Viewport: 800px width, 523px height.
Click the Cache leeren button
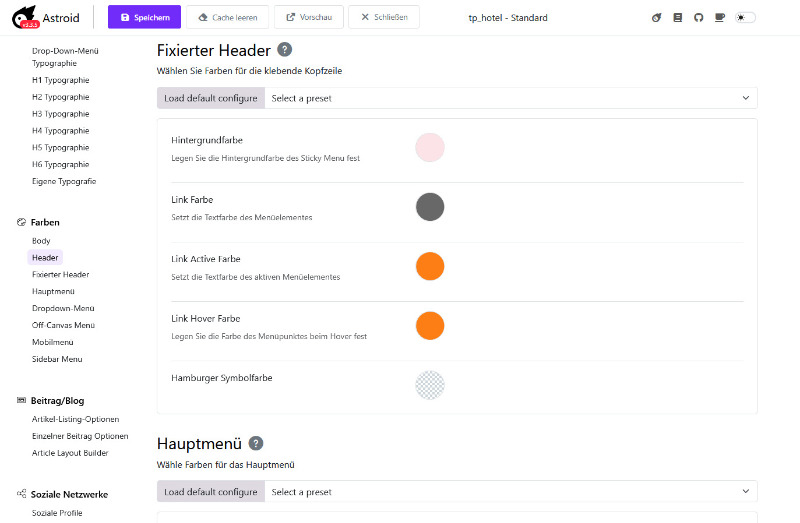(229, 18)
